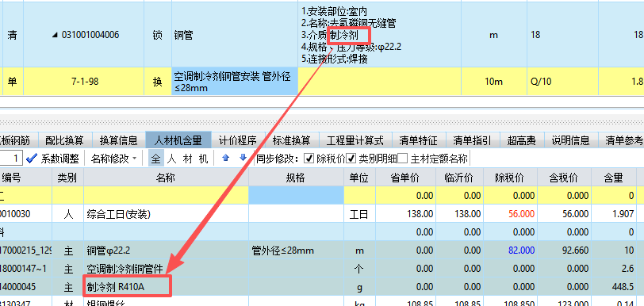The height and width of the screenshot is (306, 644).
Task: Open the 工程里计算式 tab
Action: (x=355, y=141)
